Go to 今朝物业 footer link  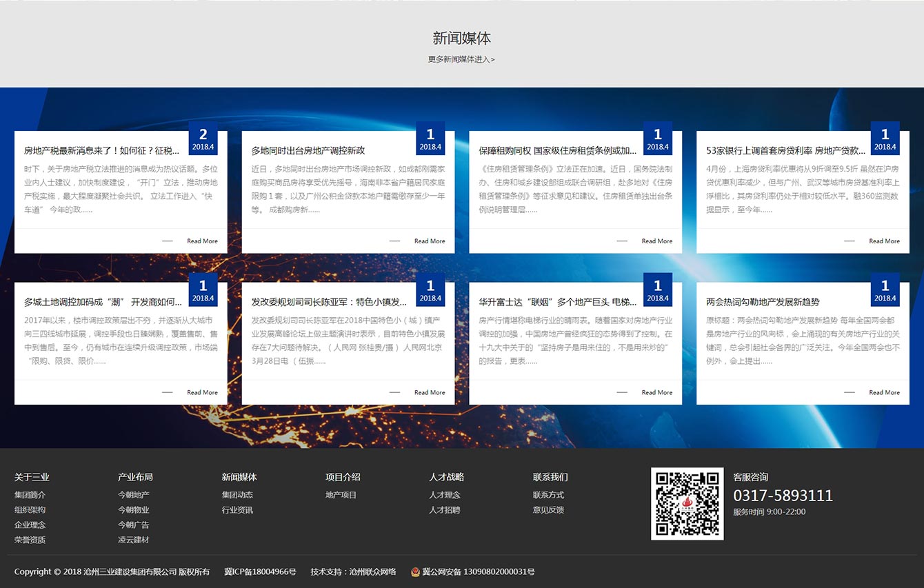(x=134, y=510)
